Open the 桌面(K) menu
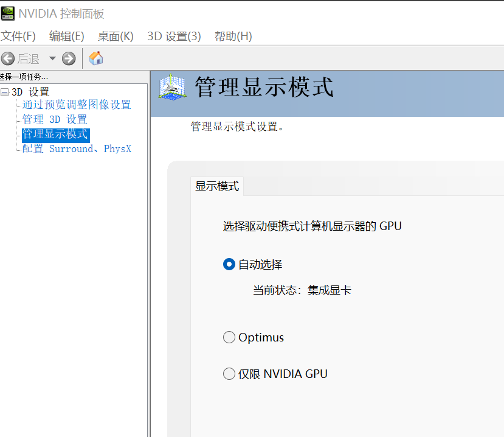 (x=116, y=36)
